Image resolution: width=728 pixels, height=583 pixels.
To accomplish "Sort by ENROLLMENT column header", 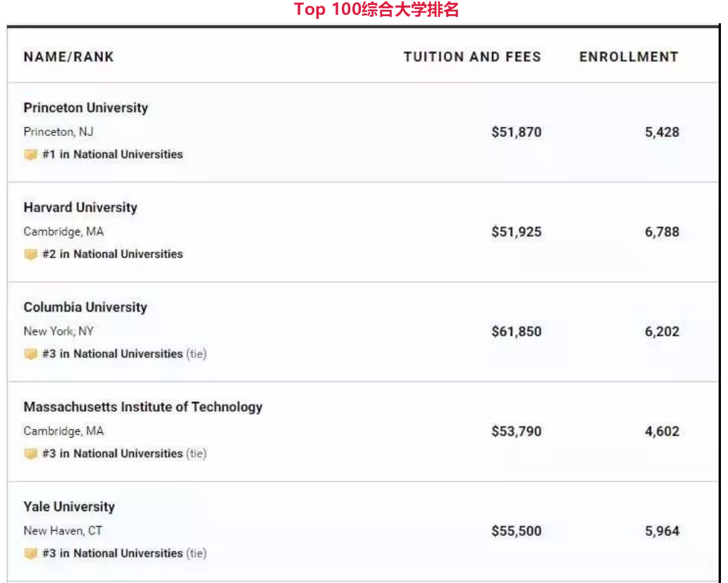I will pyautogui.click(x=628, y=57).
